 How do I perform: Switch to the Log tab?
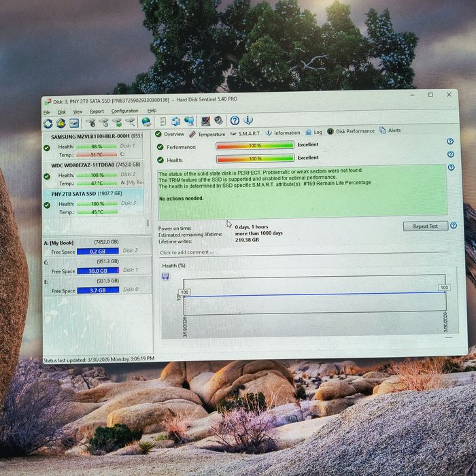[314, 132]
